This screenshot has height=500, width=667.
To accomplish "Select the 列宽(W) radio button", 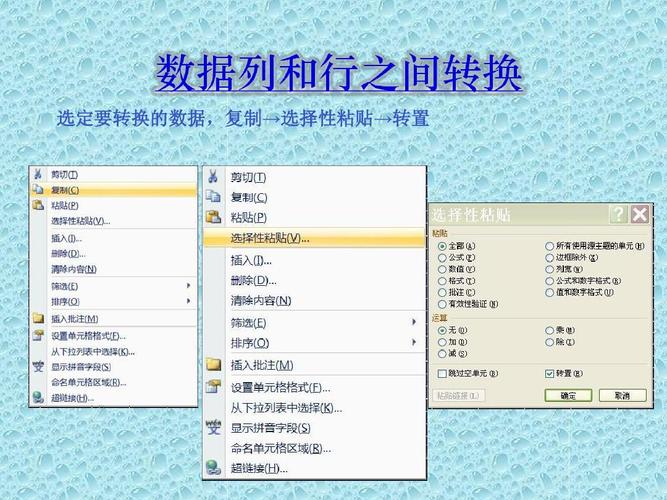I will coord(549,269).
